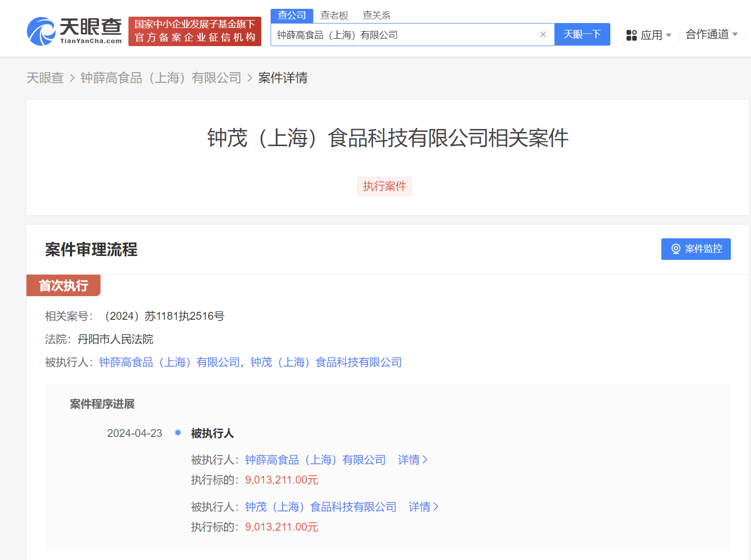Select the 执行案件 tag
The width and height of the screenshot is (751, 560).
(x=385, y=186)
